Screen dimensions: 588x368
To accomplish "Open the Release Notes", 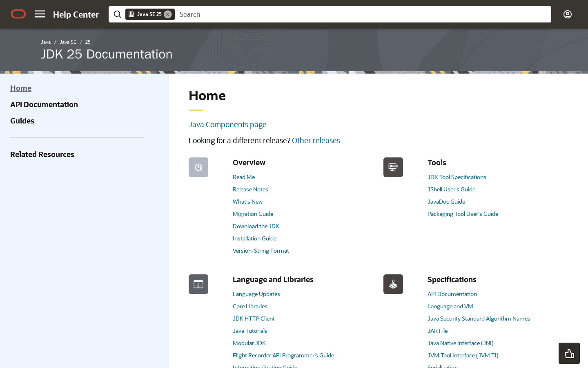I will click(250, 189).
